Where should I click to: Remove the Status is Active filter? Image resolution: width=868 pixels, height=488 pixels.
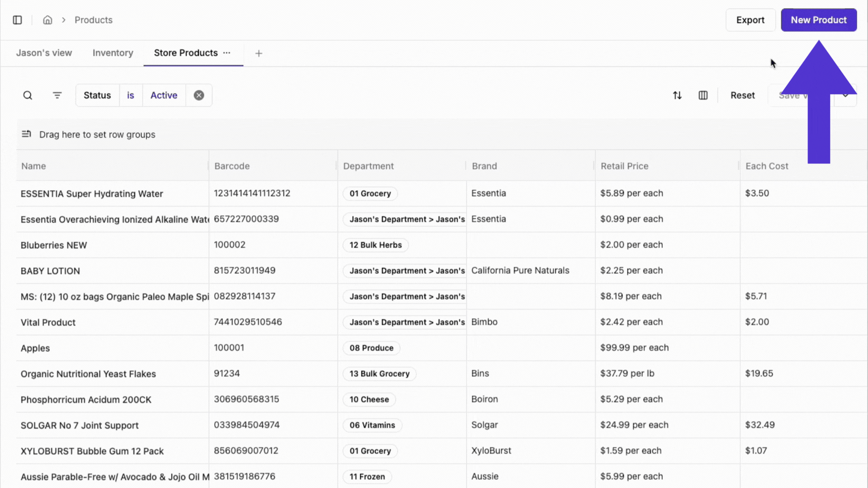pos(199,95)
